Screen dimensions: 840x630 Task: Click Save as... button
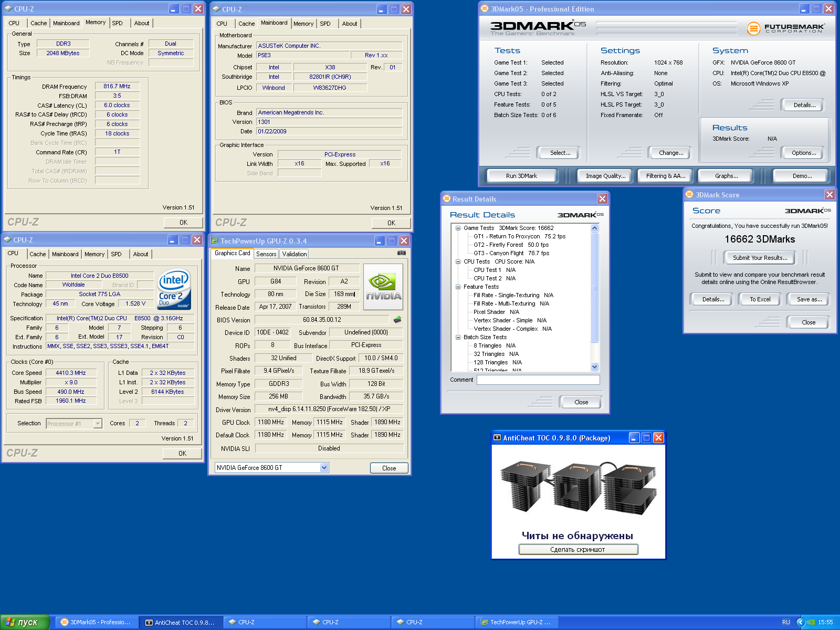point(809,299)
